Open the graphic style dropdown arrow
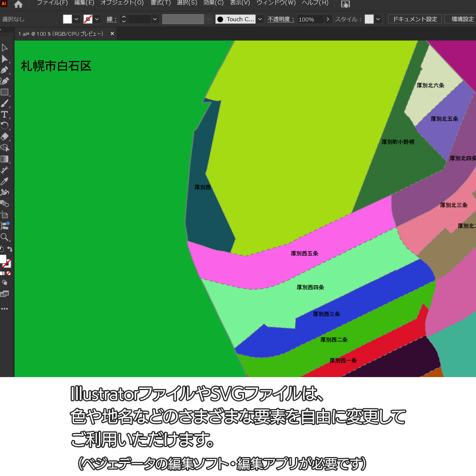This screenshot has width=476, height=476. click(x=378, y=19)
